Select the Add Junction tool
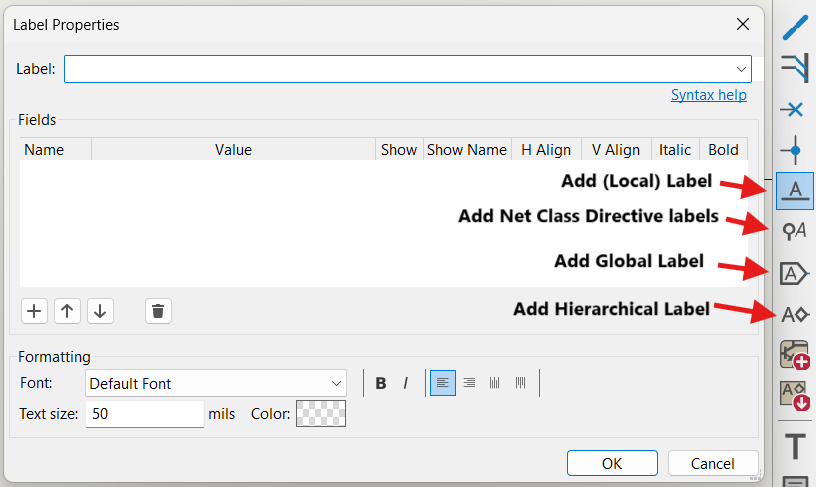This screenshot has height=487, width=816. [795, 150]
